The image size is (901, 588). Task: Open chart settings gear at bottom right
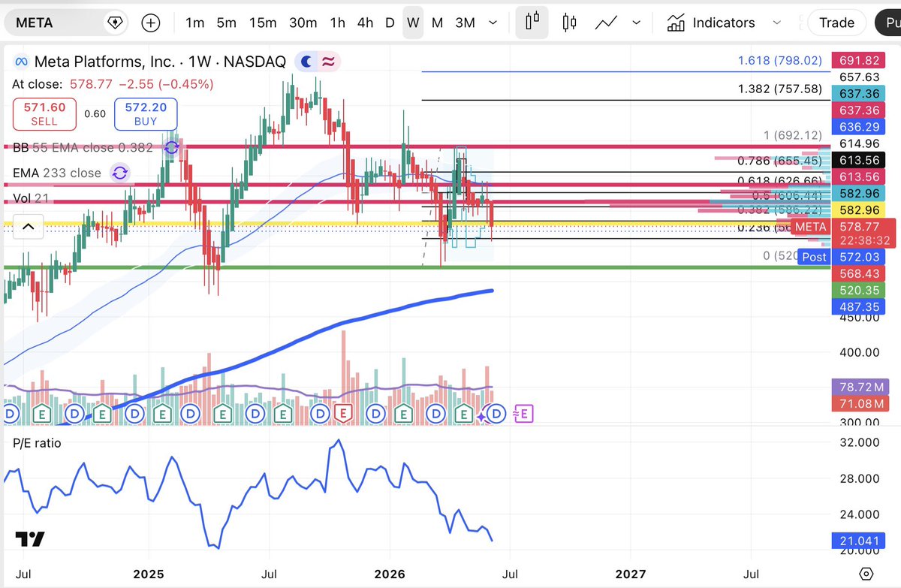pyautogui.click(x=866, y=573)
